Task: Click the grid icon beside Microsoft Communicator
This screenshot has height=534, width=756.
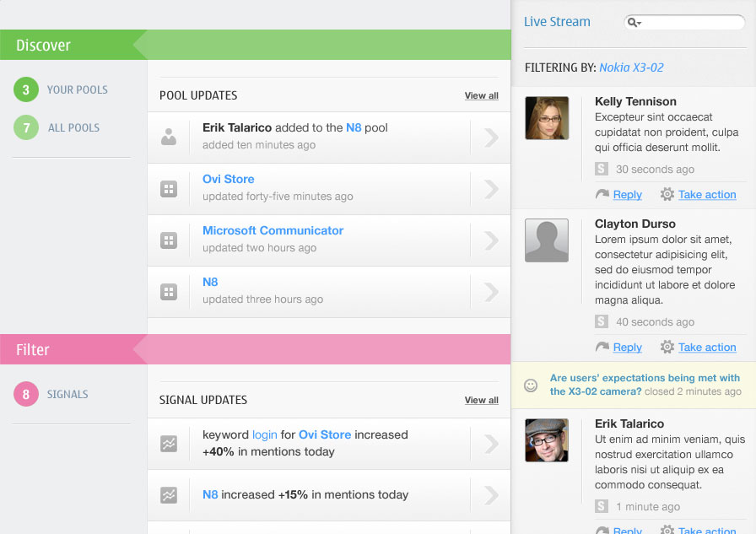Action: coord(169,240)
